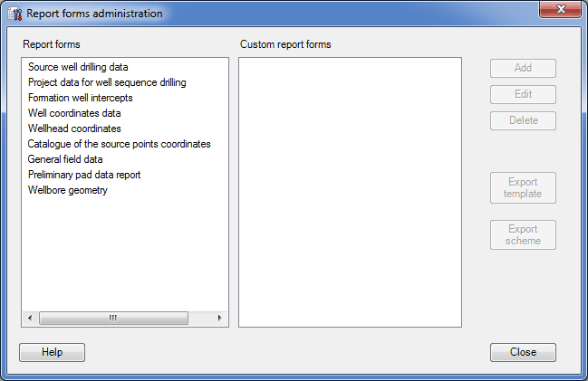This screenshot has height=381, width=588.
Task: Open Help for report forms
Action: click(x=53, y=352)
